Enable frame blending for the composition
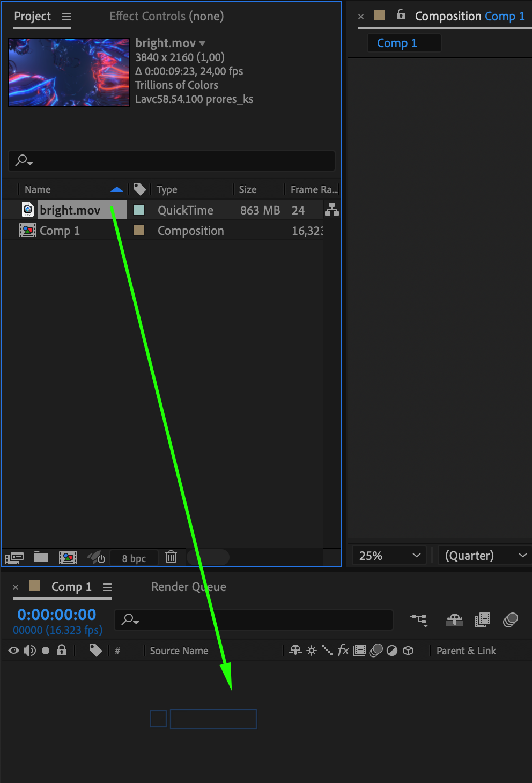 pyautogui.click(x=483, y=621)
